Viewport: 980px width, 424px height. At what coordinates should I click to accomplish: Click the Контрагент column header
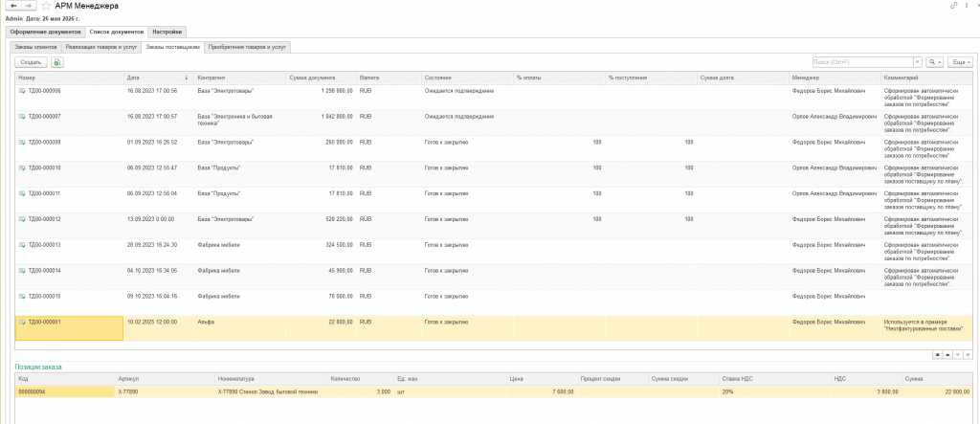point(239,78)
